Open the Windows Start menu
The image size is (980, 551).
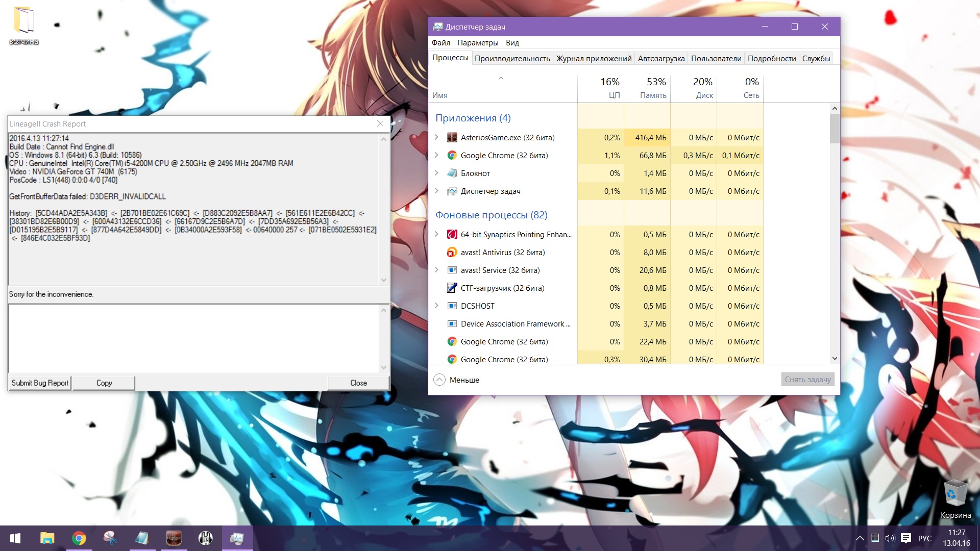coord(15,538)
